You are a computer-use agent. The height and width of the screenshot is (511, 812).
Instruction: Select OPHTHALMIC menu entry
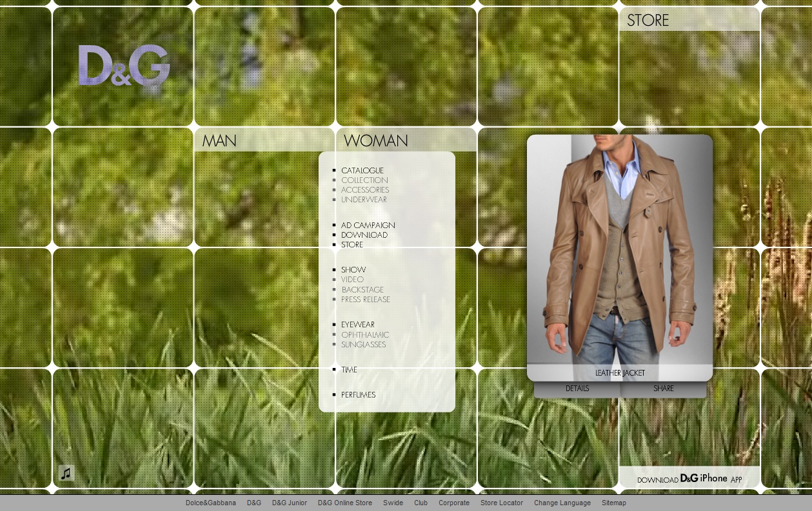point(365,335)
